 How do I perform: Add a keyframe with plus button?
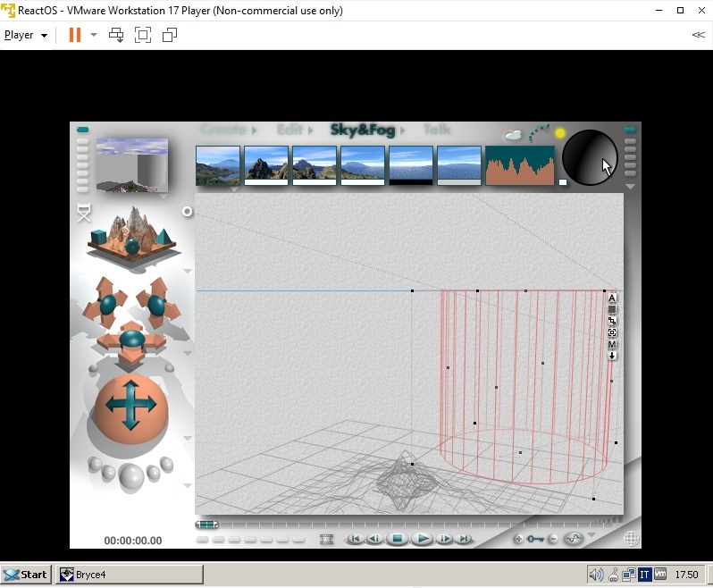tap(518, 539)
